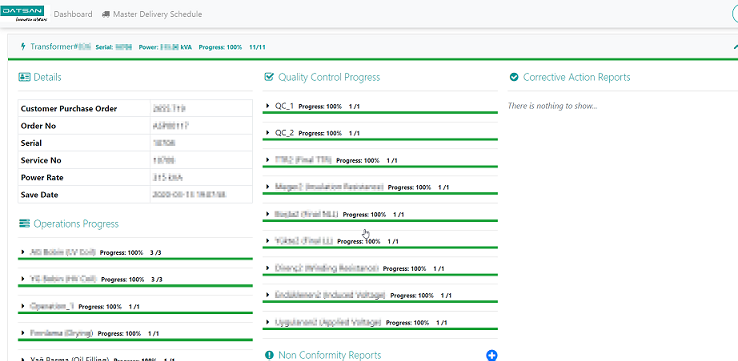Click 'Progress: 100%' in the Transformer header
The width and height of the screenshot is (738, 361).
[x=220, y=47]
